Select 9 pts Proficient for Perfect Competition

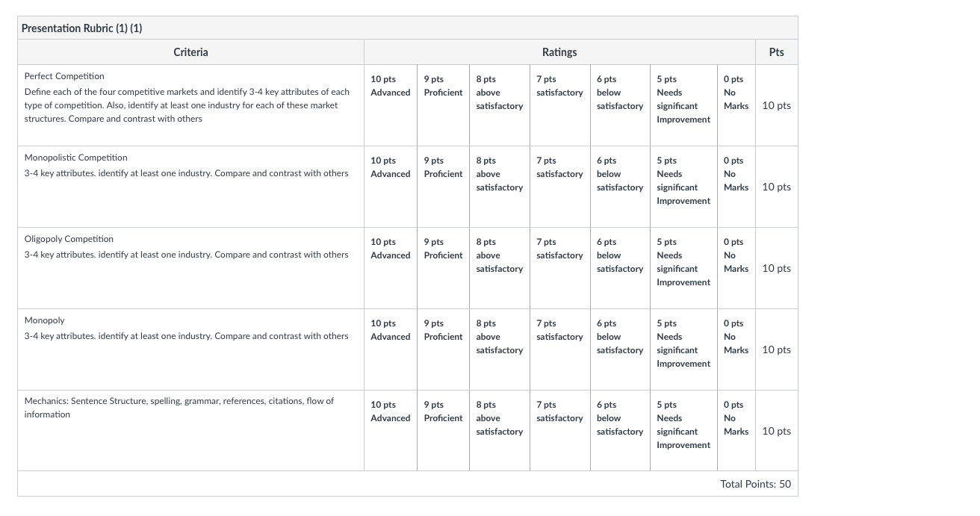tap(443, 105)
